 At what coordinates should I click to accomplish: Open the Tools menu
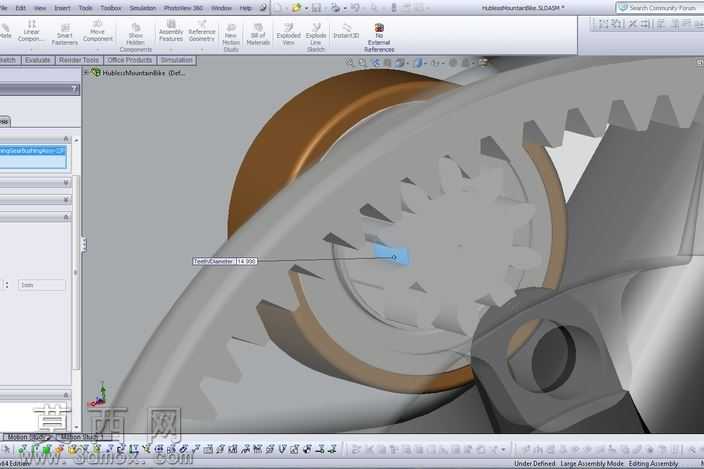(x=85, y=8)
